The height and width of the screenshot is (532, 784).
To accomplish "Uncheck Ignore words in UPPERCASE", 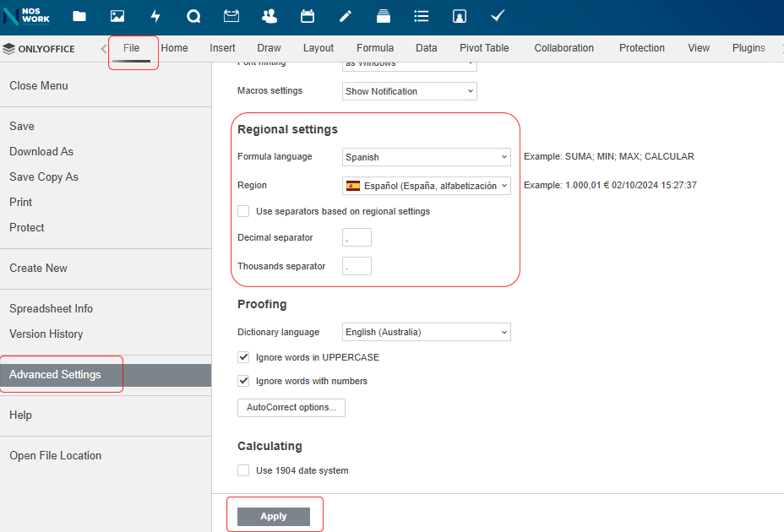I will pyautogui.click(x=243, y=357).
